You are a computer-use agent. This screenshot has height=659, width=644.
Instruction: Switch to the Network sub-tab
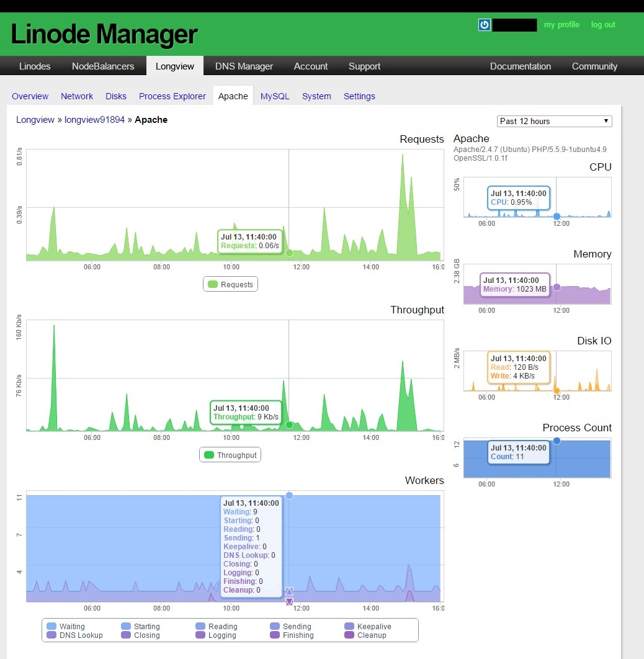[x=77, y=96]
